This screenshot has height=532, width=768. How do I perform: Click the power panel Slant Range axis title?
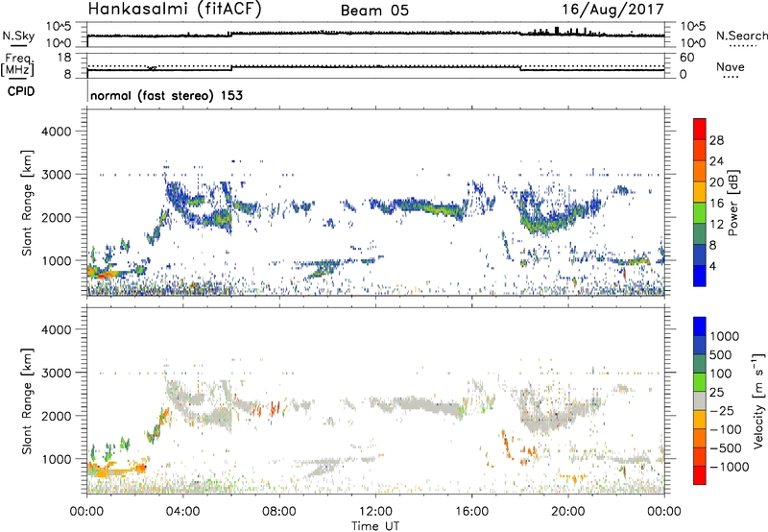[x=27, y=203]
